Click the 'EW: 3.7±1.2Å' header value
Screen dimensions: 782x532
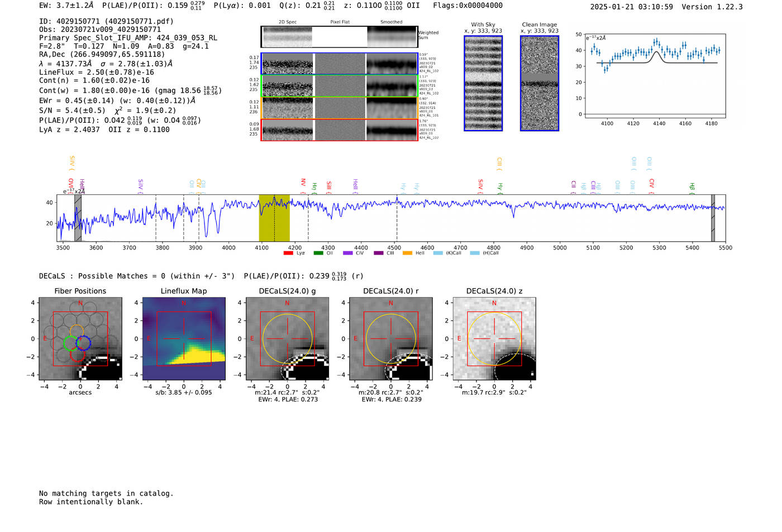[66, 6]
